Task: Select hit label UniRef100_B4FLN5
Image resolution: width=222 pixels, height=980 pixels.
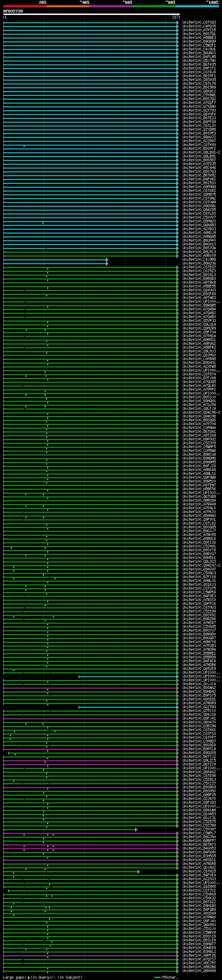Action: (x=199, y=57)
